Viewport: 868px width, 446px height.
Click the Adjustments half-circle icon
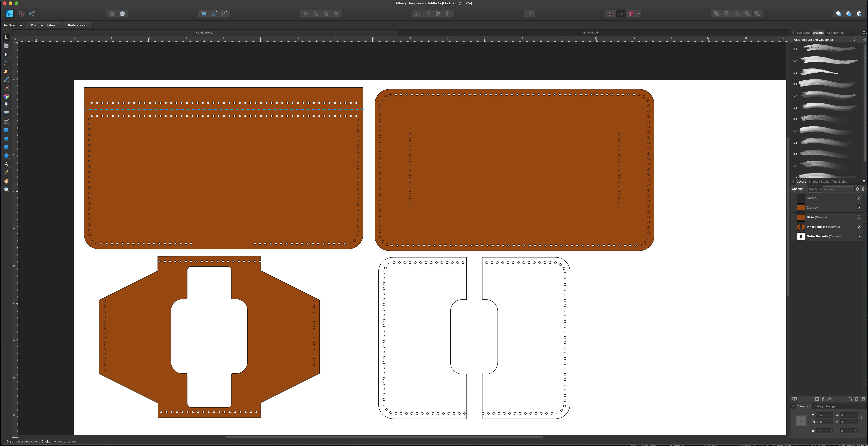(823, 399)
